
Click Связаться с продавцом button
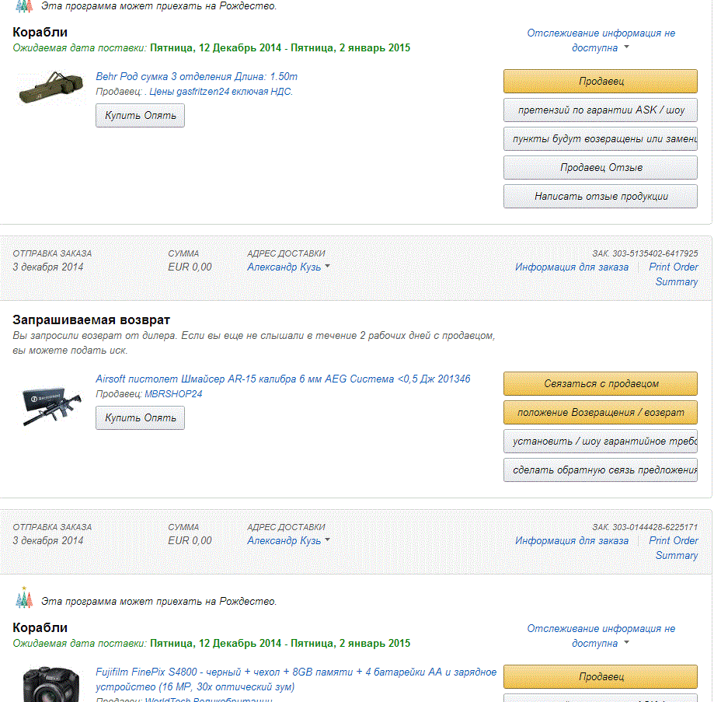click(600, 383)
